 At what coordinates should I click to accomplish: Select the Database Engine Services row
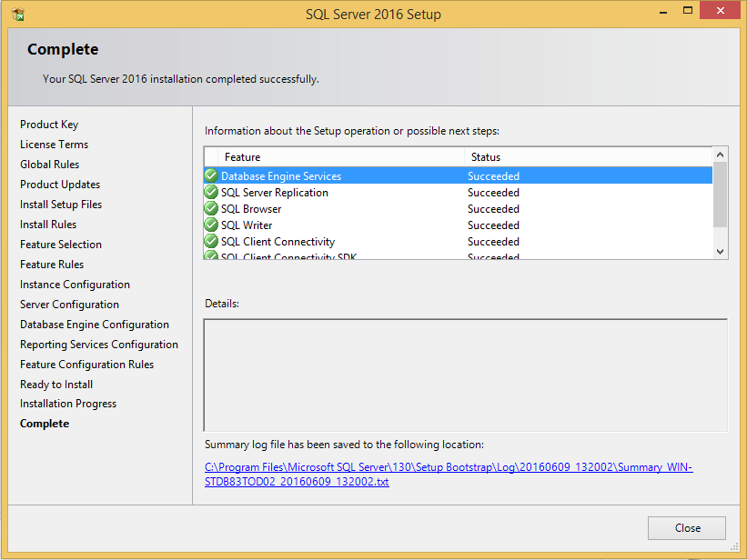click(281, 176)
